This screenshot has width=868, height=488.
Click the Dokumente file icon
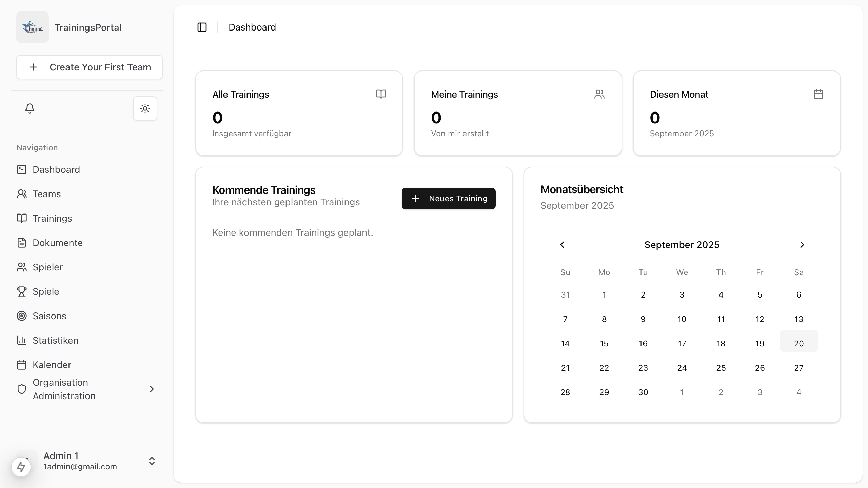[x=22, y=243]
